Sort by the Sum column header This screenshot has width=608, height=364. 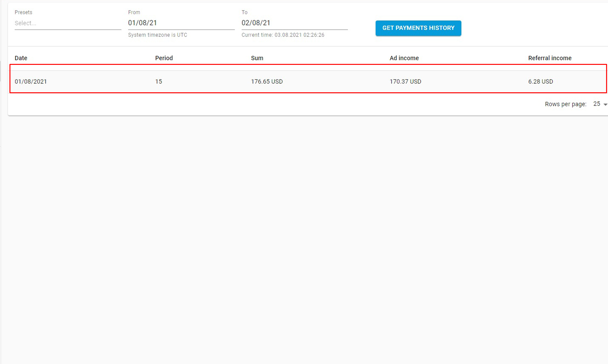tap(257, 58)
